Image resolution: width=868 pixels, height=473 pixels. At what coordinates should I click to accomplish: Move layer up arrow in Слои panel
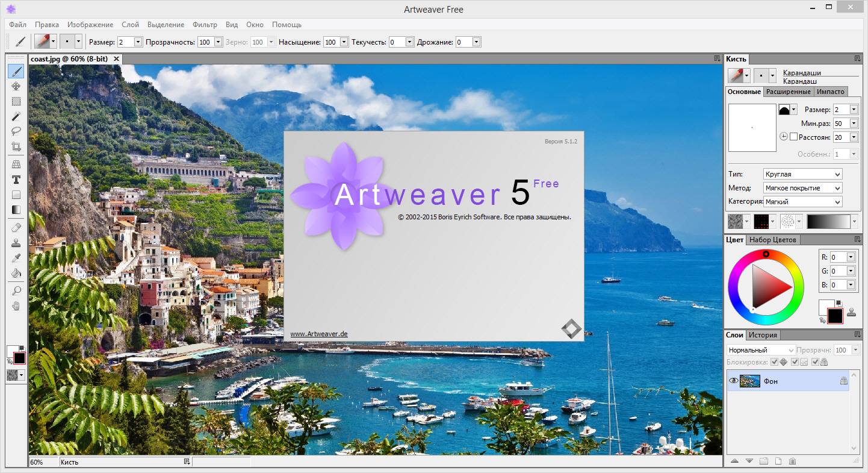(734, 461)
